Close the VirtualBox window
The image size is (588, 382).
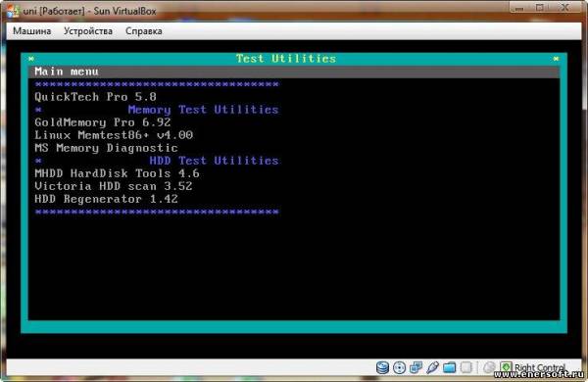(564, 8)
